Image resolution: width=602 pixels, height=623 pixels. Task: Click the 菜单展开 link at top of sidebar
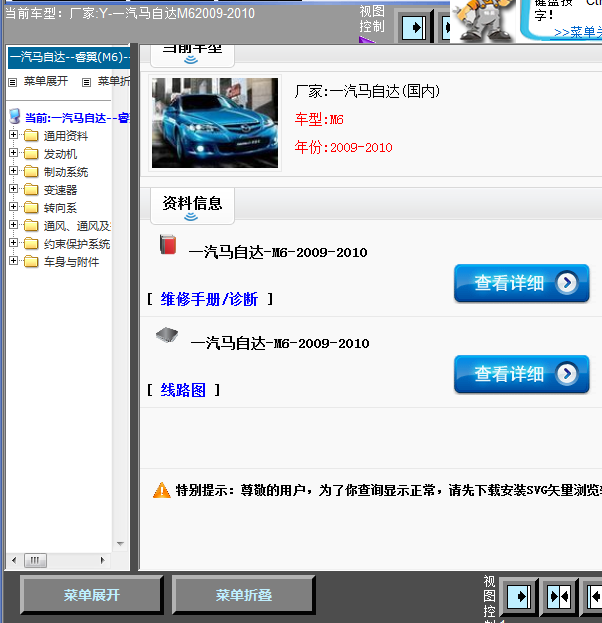coord(46,81)
